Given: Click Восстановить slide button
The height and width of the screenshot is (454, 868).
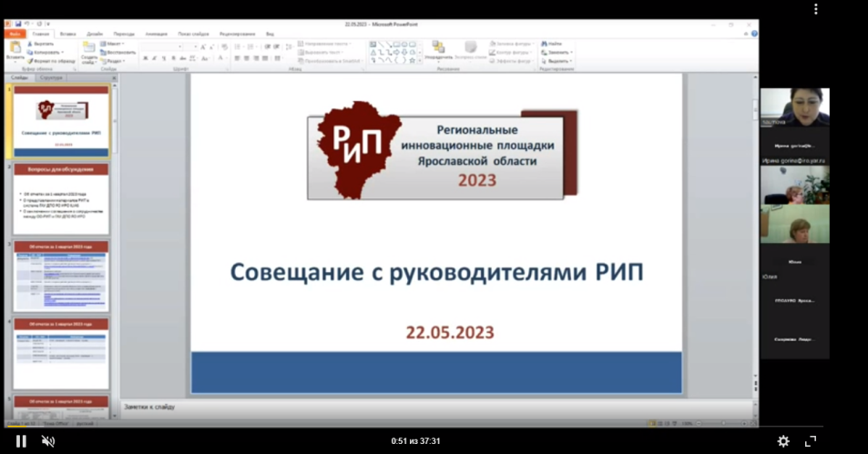Looking at the screenshot, I should pyautogui.click(x=117, y=52).
